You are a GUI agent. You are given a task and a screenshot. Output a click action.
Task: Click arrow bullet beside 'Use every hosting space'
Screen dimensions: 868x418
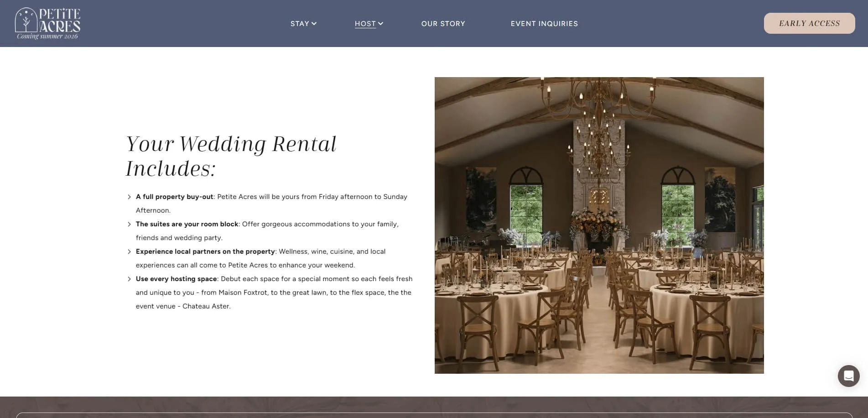(129, 279)
